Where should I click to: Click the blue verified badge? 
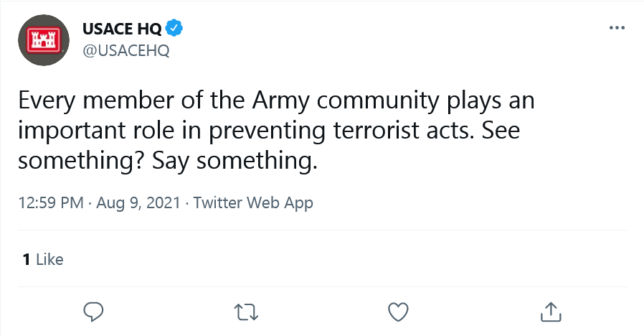tap(174, 28)
